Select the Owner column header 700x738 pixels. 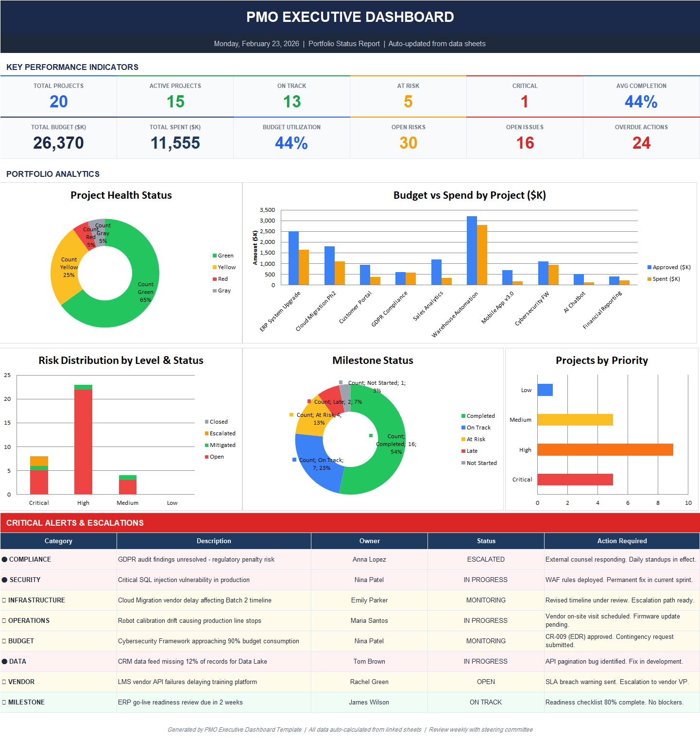(x=369, y=541)
